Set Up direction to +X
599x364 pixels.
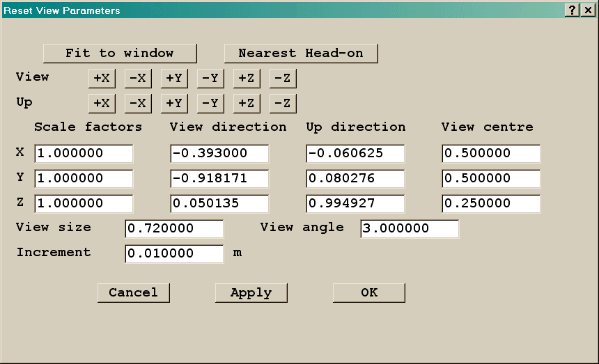102,104
